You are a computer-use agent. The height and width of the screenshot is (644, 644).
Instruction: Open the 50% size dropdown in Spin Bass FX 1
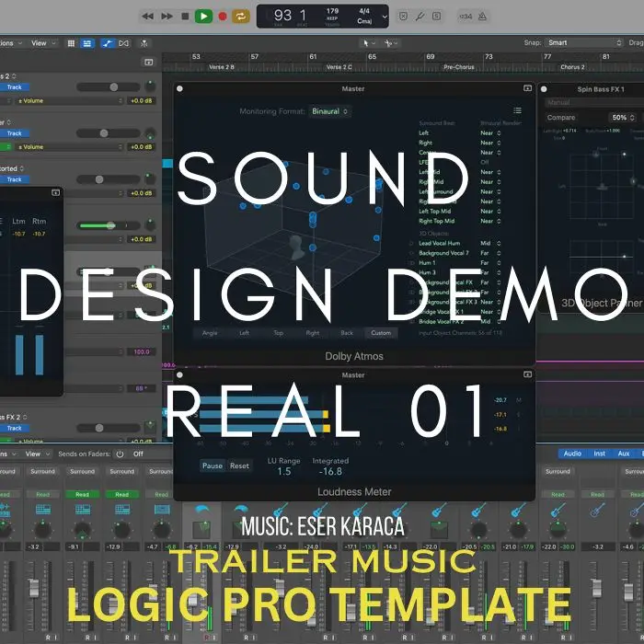623,118
